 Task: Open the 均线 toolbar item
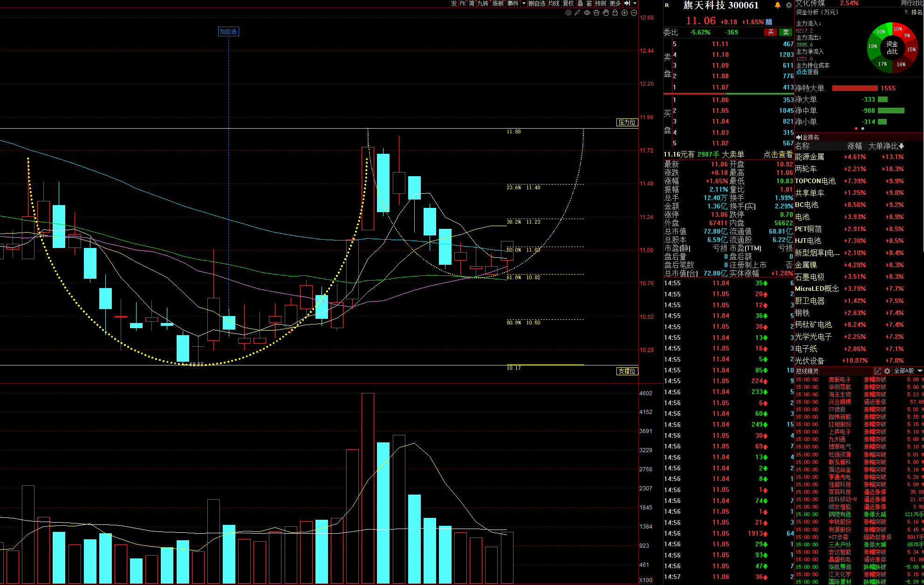click(x=554, y=3)
